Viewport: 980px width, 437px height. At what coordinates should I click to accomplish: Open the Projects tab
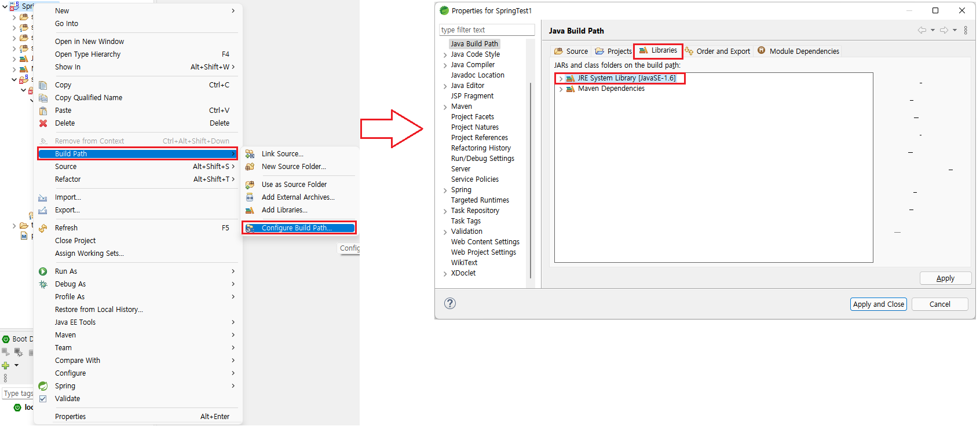click(x=613, y=51)
